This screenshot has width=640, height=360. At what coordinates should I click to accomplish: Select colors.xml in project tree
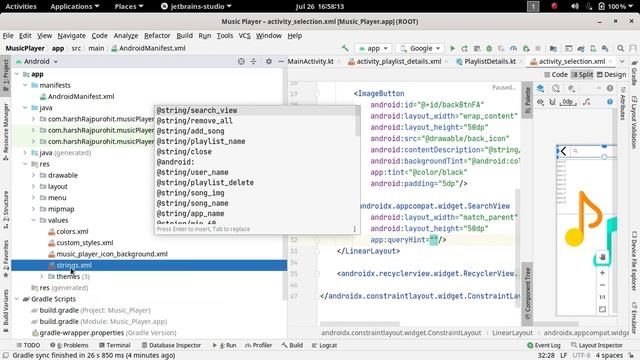tap(72, 231)
